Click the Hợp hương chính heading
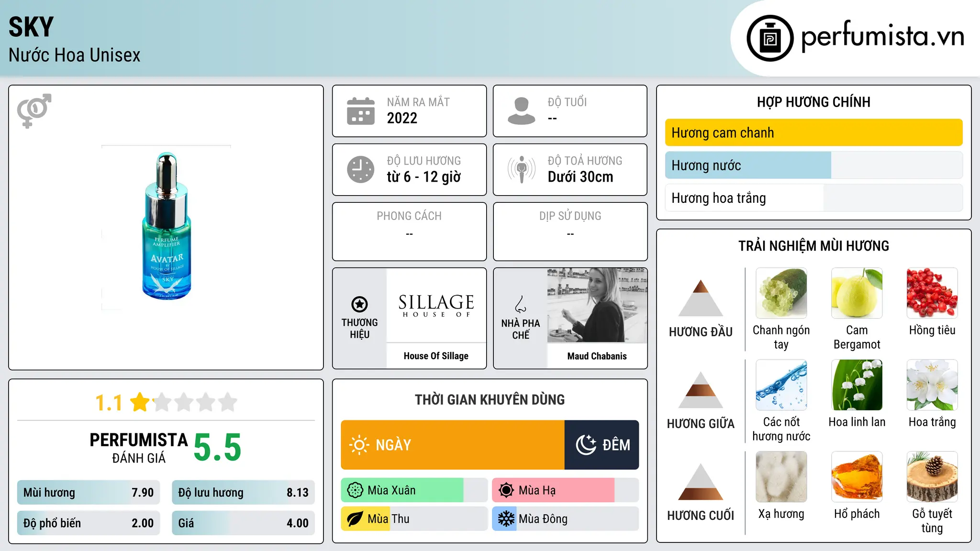Image resolution: width=980 pixels, height=551 pixels. pos(813,102)
